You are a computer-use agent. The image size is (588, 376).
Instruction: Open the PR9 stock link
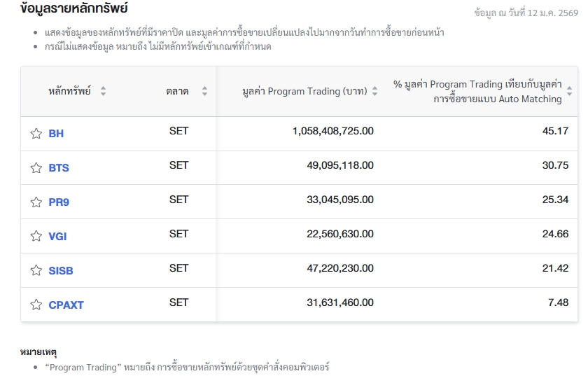click(x=59, y=202)
